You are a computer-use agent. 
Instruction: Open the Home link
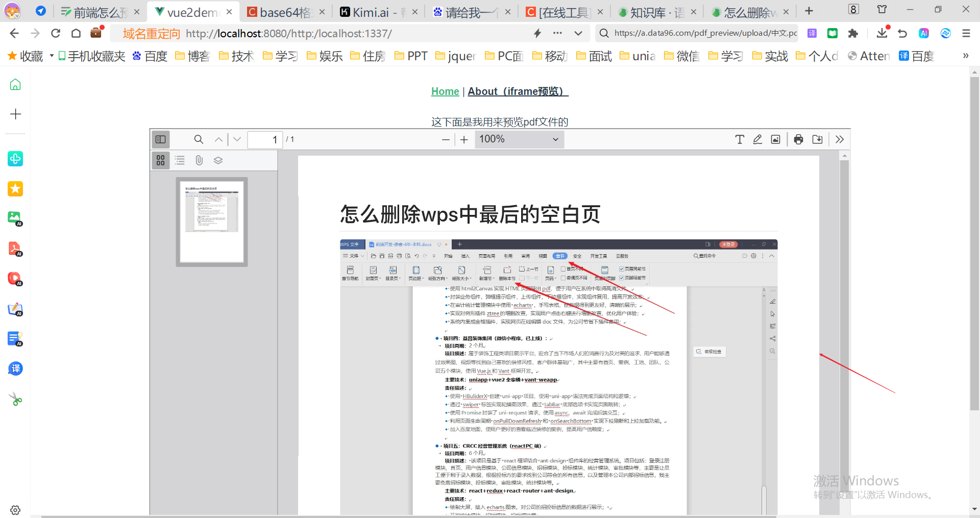click(x=445, y=91)
